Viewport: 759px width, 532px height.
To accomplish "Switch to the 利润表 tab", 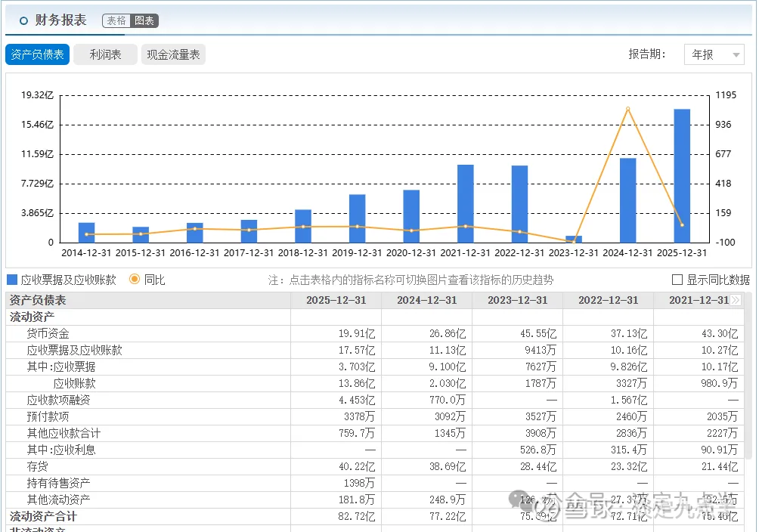I will click(x=105, y=54).
